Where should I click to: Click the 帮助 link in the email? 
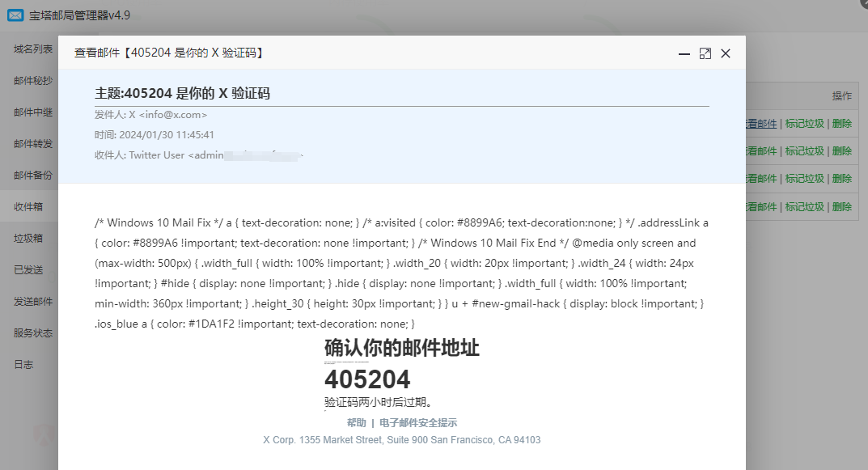click(x=357, y=423)
